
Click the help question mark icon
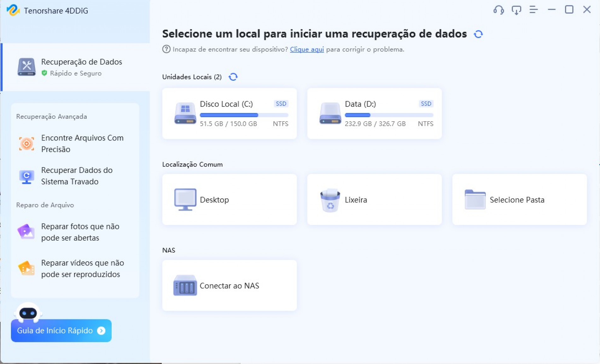click(166, 49)
